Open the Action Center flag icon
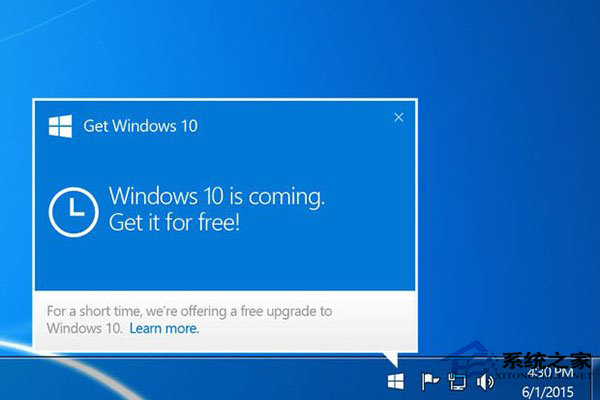Viewport: 600px width, 400px height. coord(430,381)
